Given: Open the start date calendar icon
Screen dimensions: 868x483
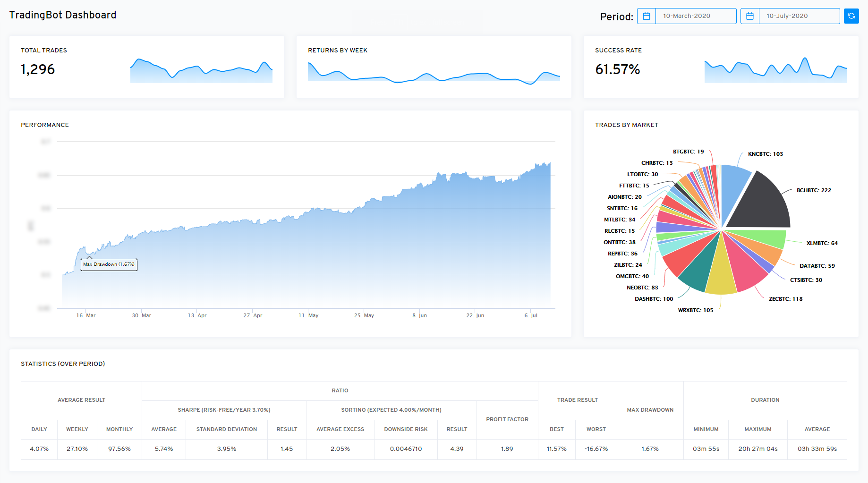Looking at the screenshot, I should click(x=647, y=16).
